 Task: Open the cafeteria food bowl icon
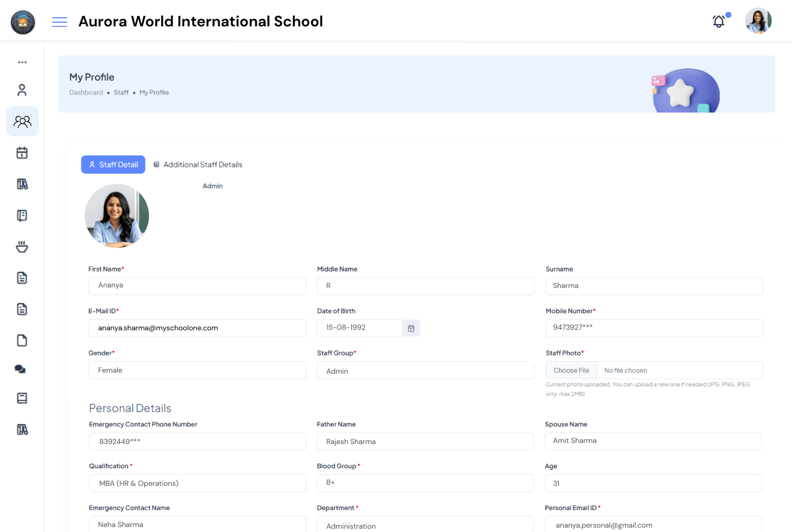[22, 246]
